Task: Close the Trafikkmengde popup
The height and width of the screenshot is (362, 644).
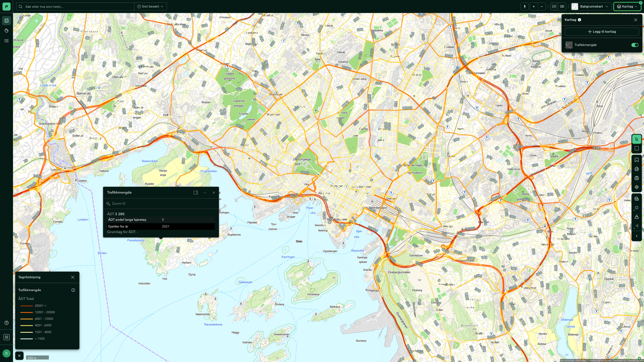Action: 214,193
